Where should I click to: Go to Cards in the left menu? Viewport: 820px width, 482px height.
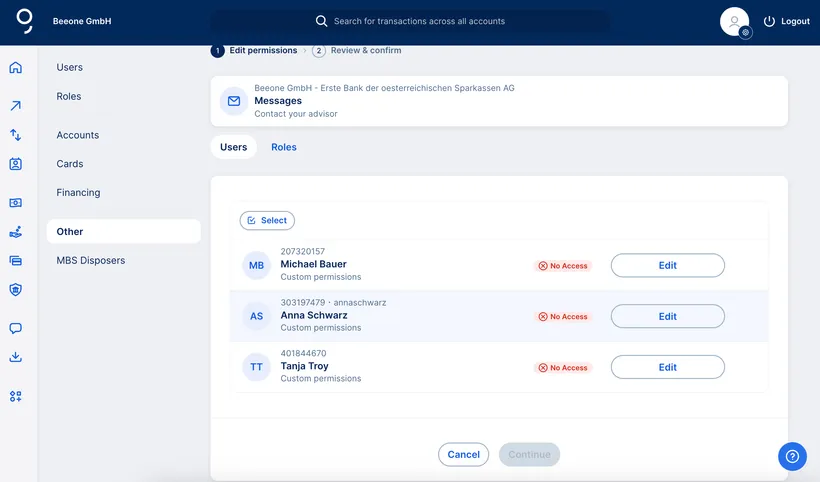(x=70, y=164)
